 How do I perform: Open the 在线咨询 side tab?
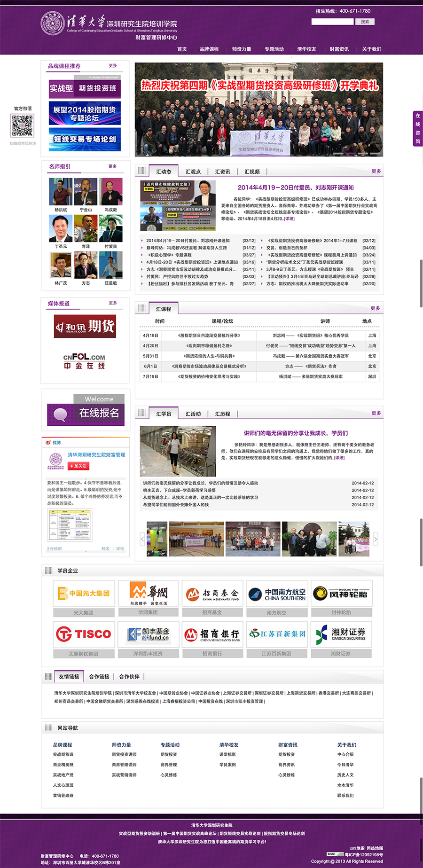(x=417, y=128)
